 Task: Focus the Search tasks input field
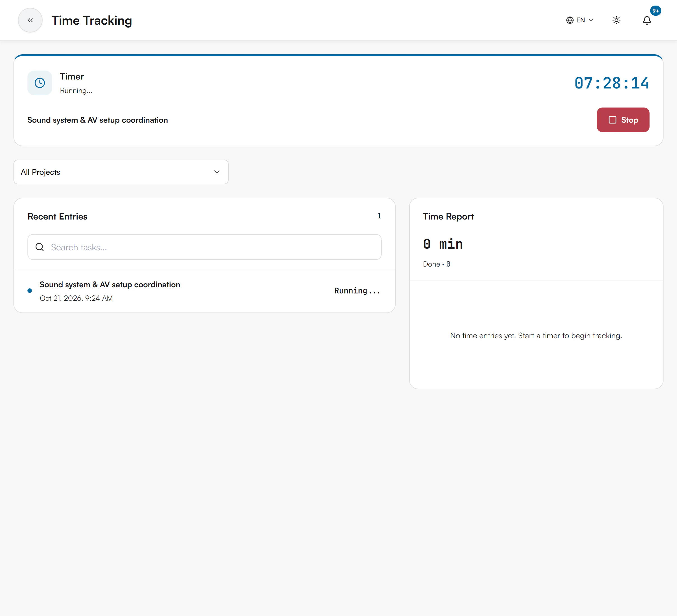(x=205, y=247)
